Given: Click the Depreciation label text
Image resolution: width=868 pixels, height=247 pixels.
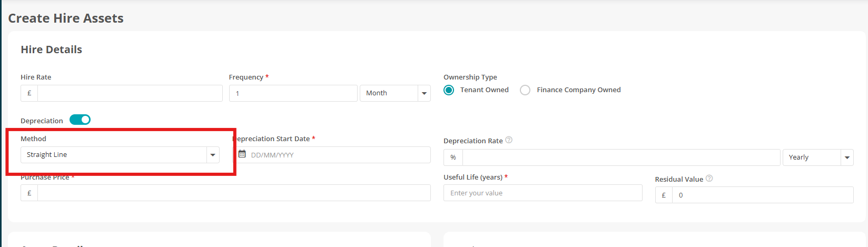Looking at the screenshot, I should coord(42,121).
